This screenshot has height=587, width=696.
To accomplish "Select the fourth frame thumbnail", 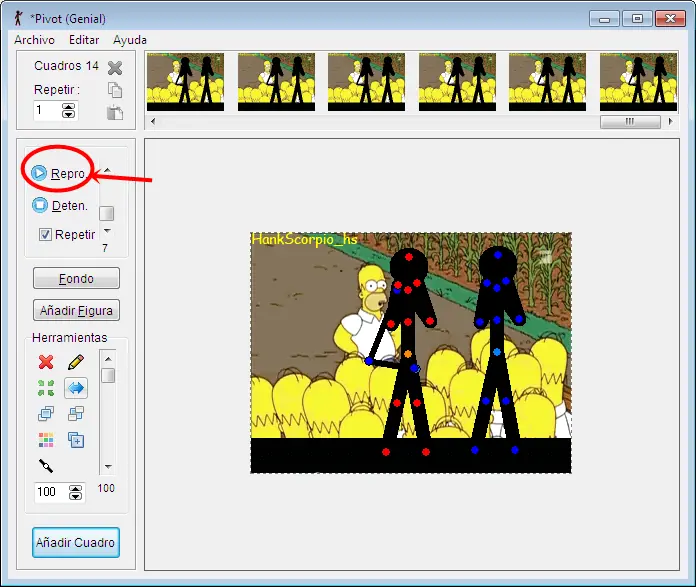I will coord(458,82).
